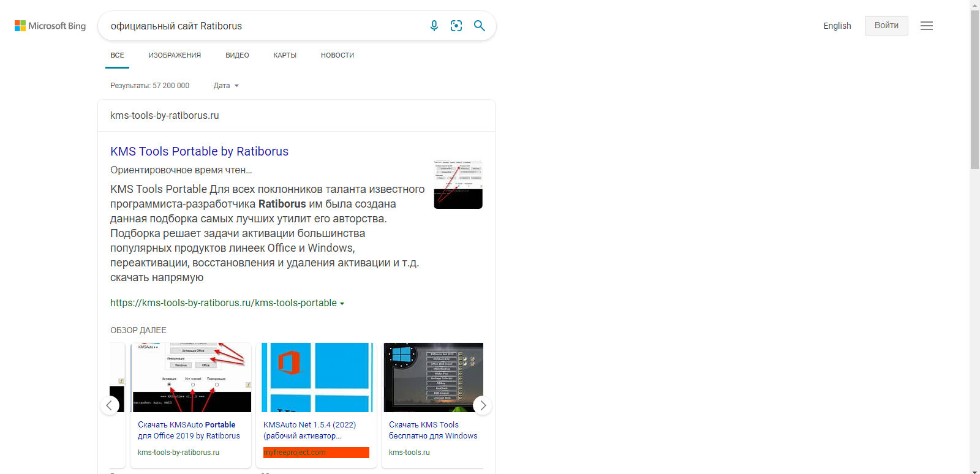Switch language to English
The height and width of the screenshot is (474, 980).
coord(837,26)
